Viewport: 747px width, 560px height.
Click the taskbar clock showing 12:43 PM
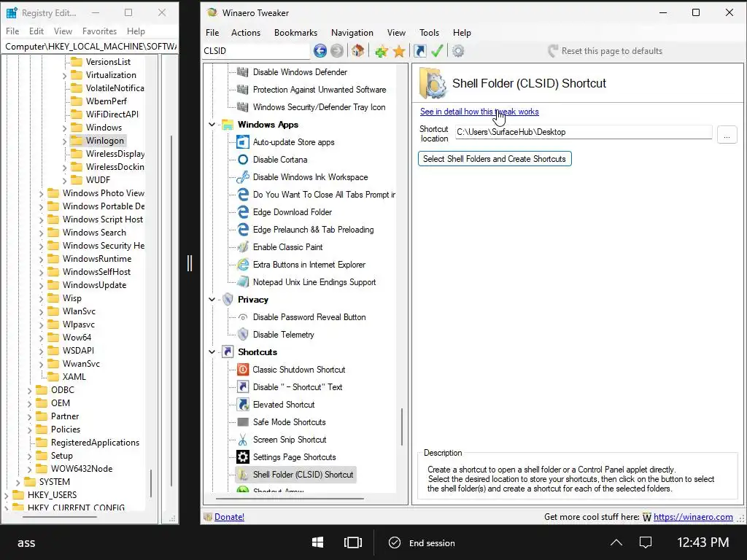pos(703,542)
